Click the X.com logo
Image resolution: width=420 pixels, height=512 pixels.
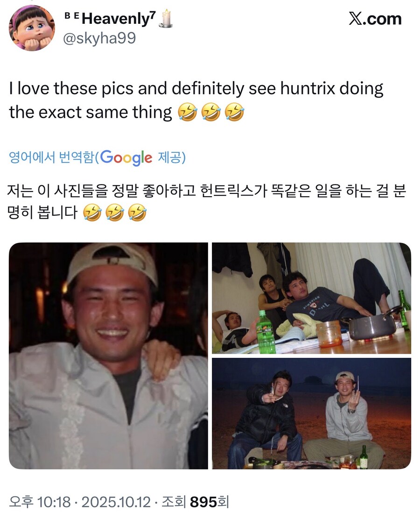[375, 19]
